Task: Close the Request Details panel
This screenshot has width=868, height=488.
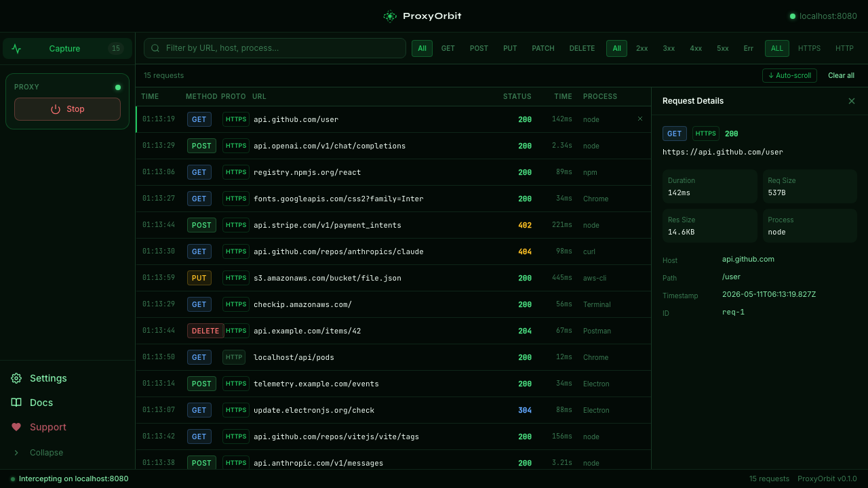Action: [x=852, y=101]
